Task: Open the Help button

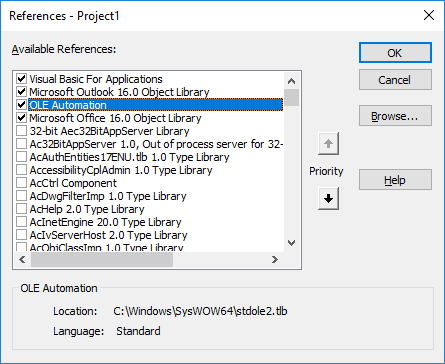Action: (395, 180)
